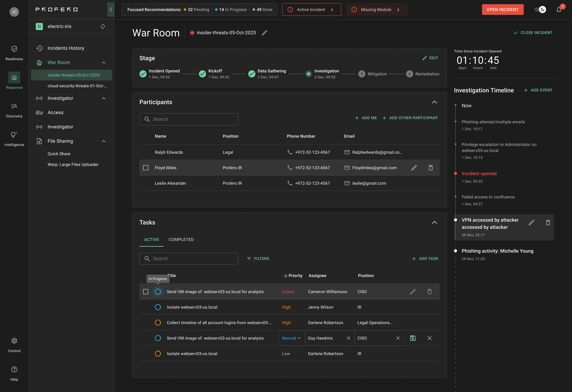Screen dimensions: 572x392
Task: Open the Intelligence section
Action: 14,138
